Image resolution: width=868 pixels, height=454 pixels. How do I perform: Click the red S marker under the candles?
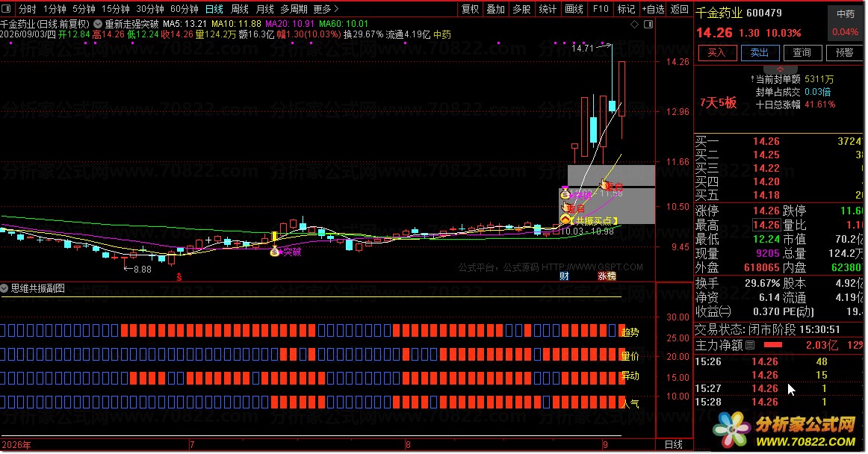179,276
